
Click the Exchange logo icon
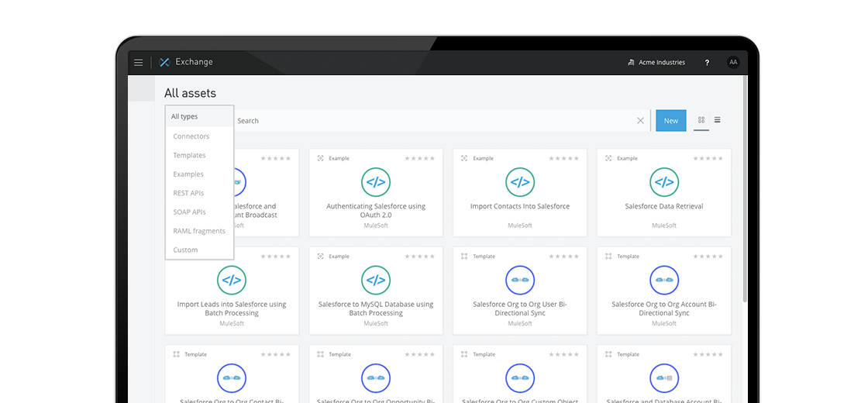pyautogui.click(x=164, y=63)
